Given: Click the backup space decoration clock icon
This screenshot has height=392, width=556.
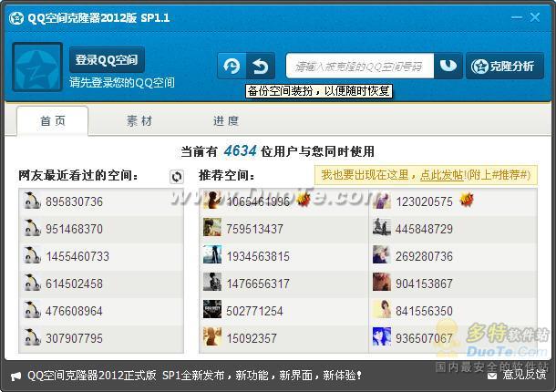Looking at the screenshot, I should 232,66.
